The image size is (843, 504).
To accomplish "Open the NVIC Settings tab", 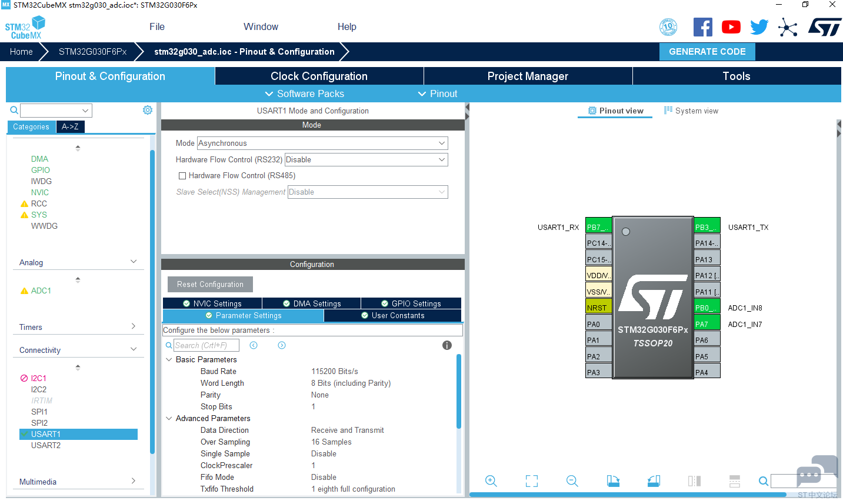I will click(x=212, y=303).
